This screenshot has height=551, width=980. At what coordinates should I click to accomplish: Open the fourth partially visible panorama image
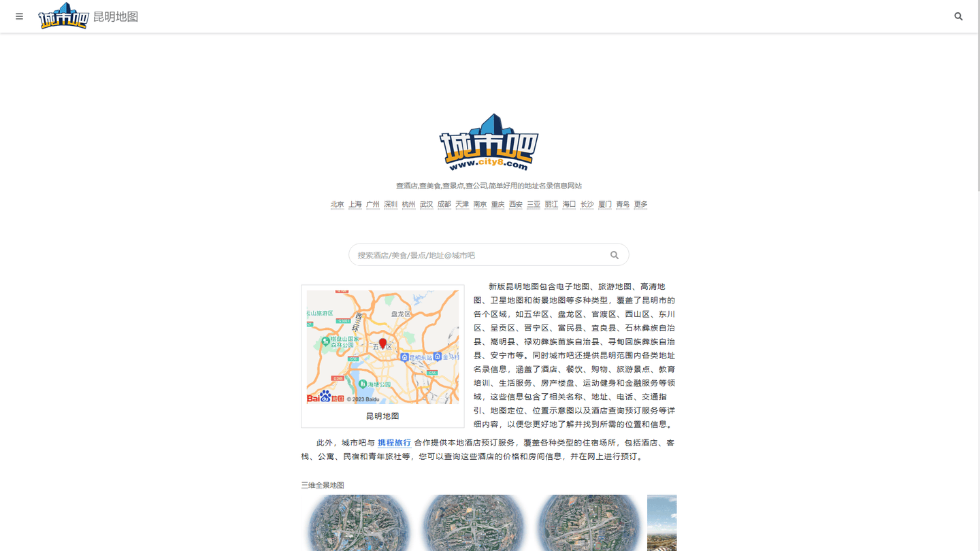tap(661, 522)
